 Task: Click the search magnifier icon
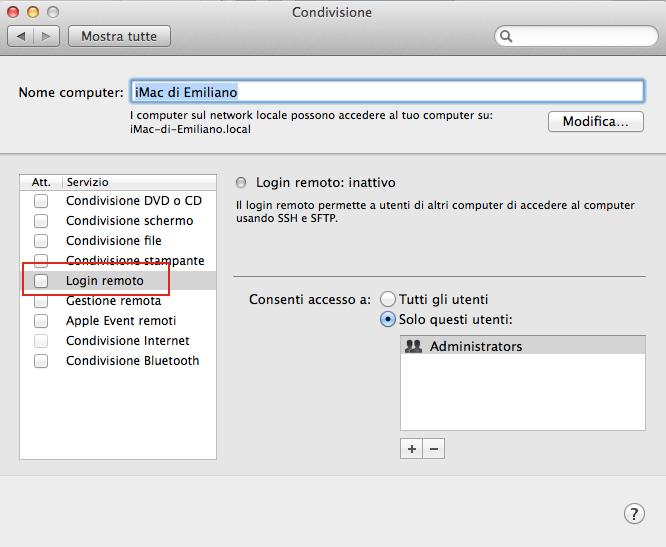(507, 37)
